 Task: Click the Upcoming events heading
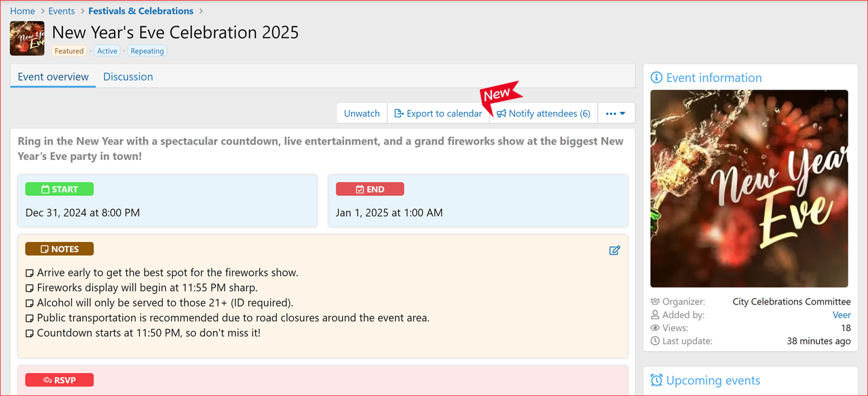click(713, 380)
